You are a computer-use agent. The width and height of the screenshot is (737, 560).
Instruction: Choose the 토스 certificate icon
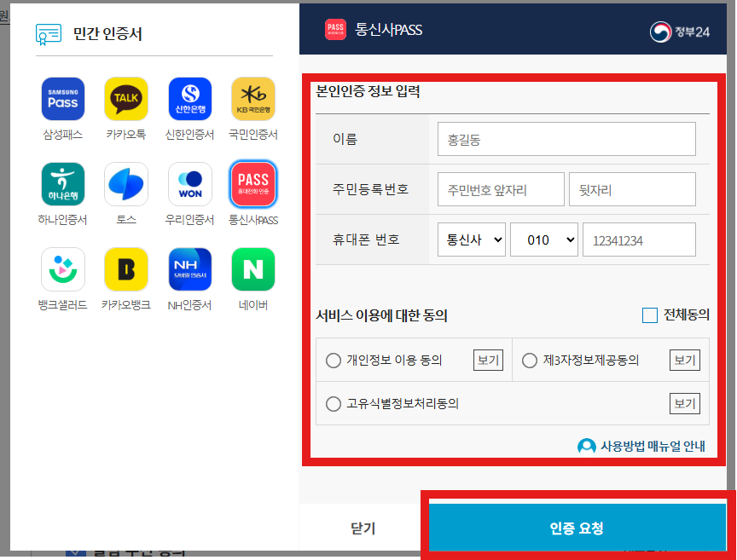point(126,184)
